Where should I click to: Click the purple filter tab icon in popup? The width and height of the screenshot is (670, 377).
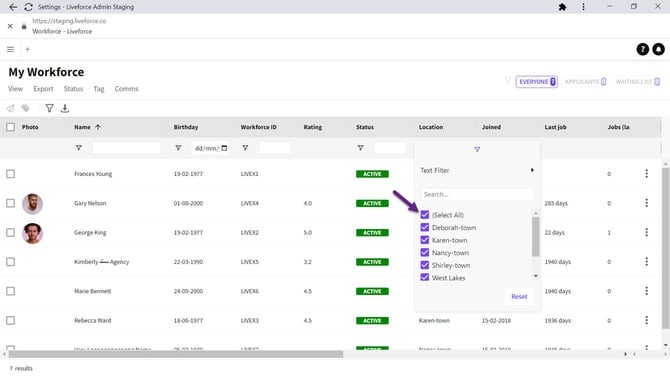click(x=477, y=150)
